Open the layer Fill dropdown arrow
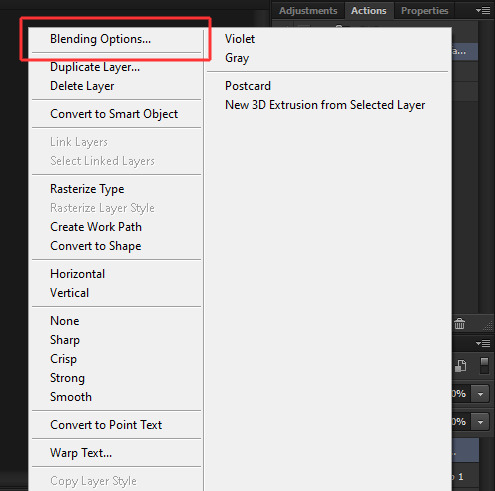 pos(480,422)
